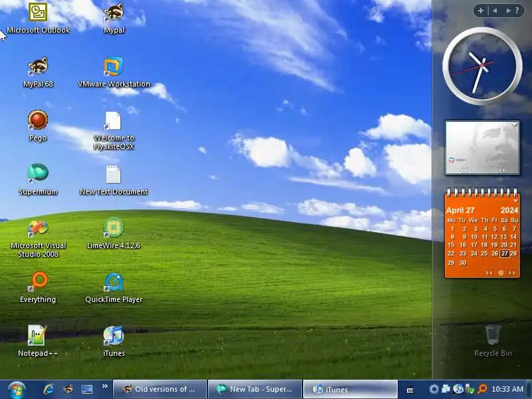Select day 15 in the calendar gadget
The height and width of the screenshot is (399, 532).
click(451, 245)
